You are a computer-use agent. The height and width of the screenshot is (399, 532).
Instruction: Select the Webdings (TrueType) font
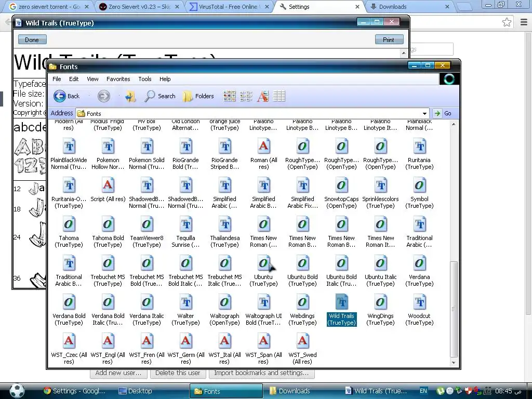pyautogui.click(x=303, y=310)
